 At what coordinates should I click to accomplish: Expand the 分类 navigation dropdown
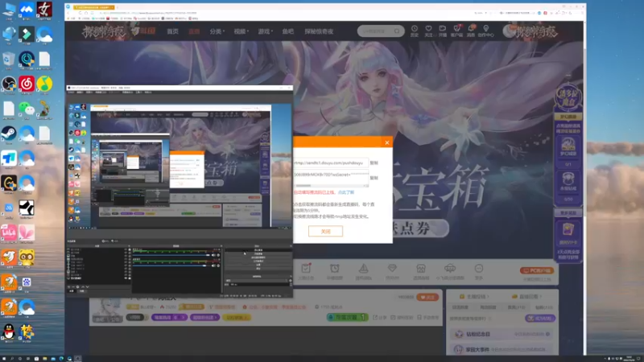point(217,31)
